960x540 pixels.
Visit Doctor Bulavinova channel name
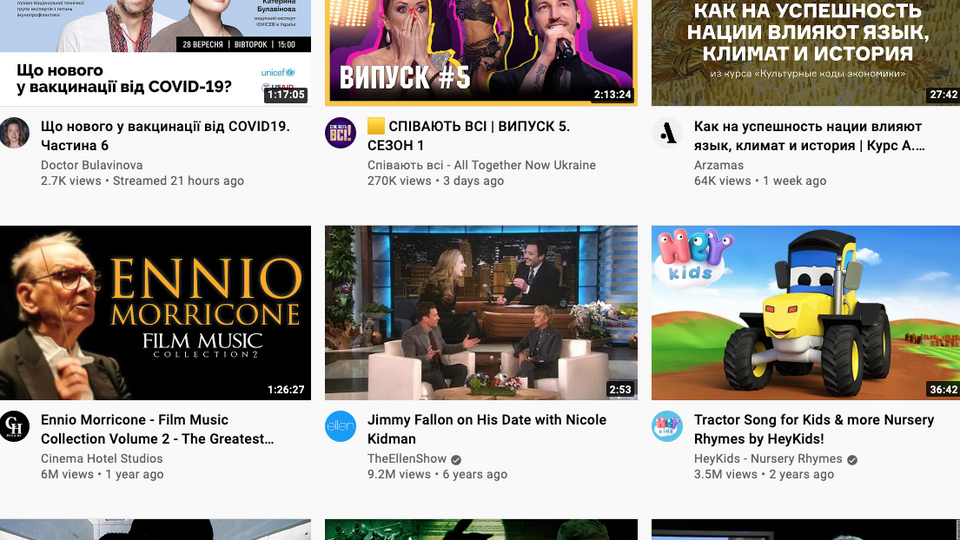pyautogui.click(x=92, y=165)
